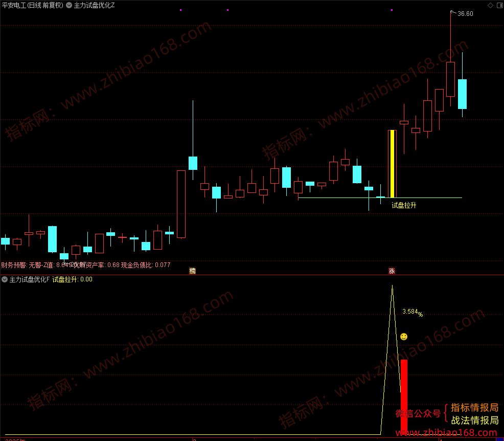Click the 3.584% value label
The height and width of the screenshot is (441, 504).
(x=413, y=312)
